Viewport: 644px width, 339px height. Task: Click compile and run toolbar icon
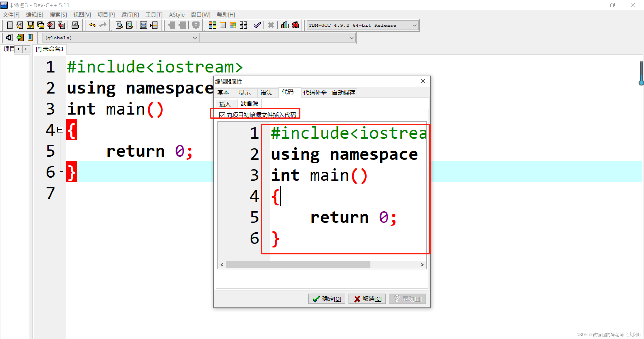coord(233,25)
